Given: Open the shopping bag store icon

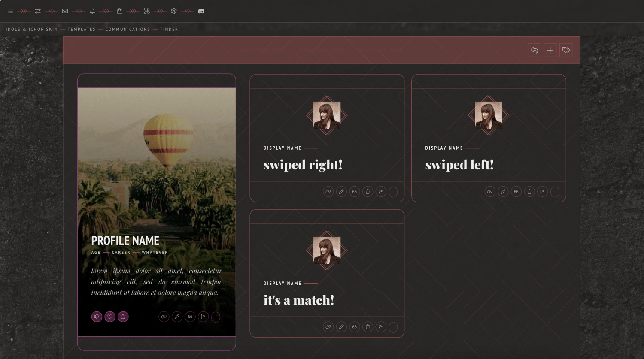Looking at the screenshot, I should [x=119, y=11].
